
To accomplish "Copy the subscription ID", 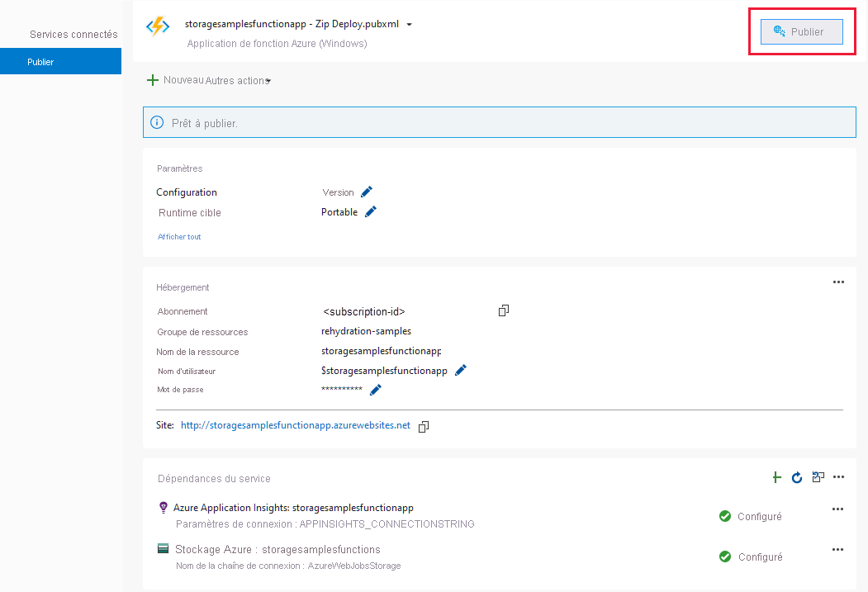I will coord(504,310).
